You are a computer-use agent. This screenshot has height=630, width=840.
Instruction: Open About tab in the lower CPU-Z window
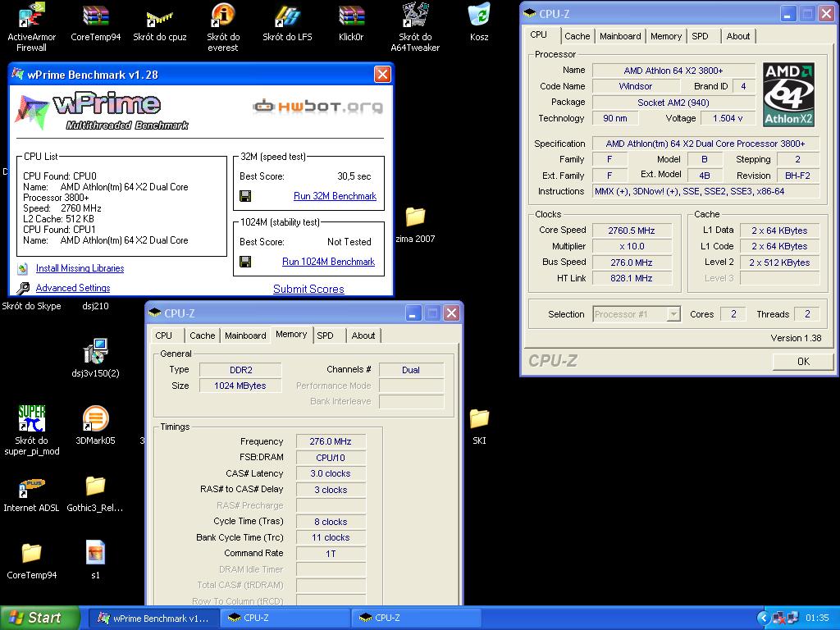(x=363, y=336)
